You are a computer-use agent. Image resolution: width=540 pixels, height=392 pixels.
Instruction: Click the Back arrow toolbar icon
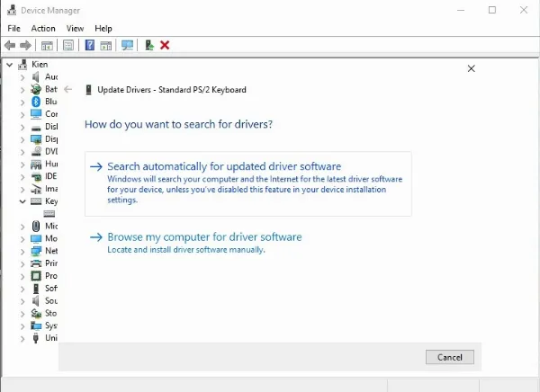tap(10, 45)
